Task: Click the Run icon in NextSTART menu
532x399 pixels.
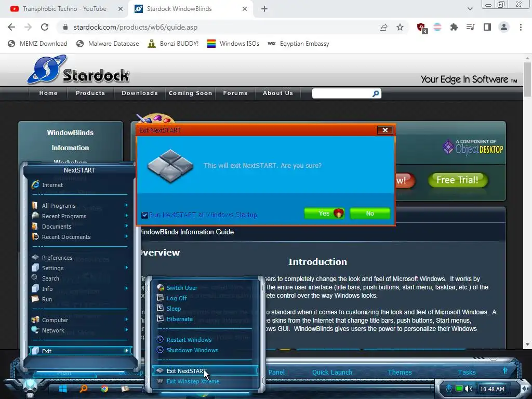Action: tap(35, 299)
